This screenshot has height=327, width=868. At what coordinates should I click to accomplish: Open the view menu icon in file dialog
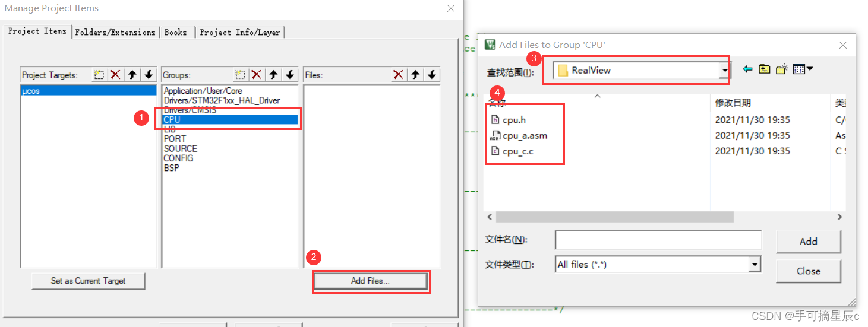pos(803,69)
